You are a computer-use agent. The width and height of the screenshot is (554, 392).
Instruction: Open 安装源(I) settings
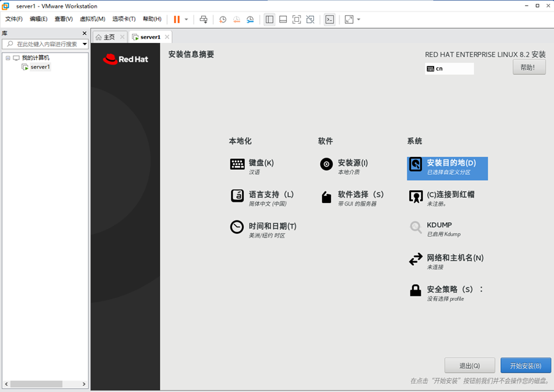tap(344, 167)
